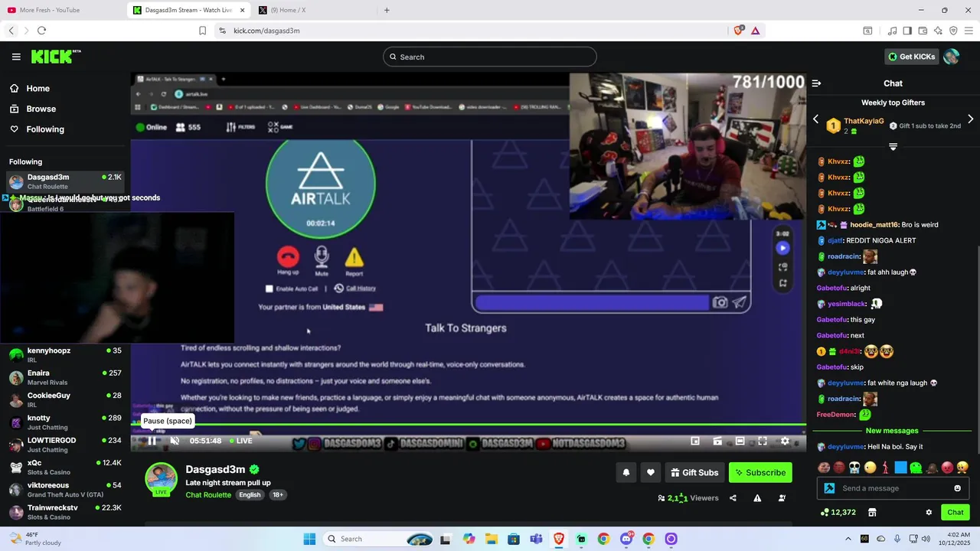Collapse the chat panel

coord(816,83)
